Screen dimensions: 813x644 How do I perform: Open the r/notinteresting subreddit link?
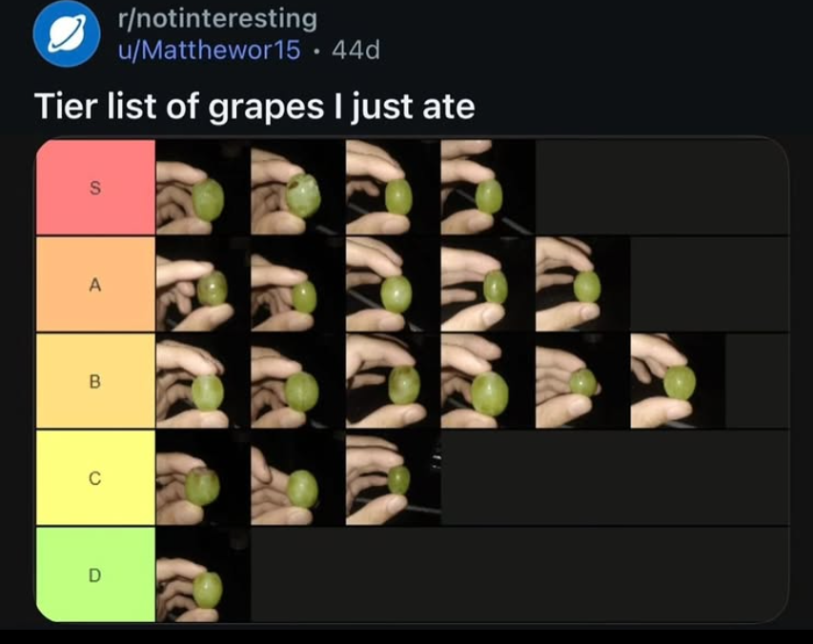point(213,18)
